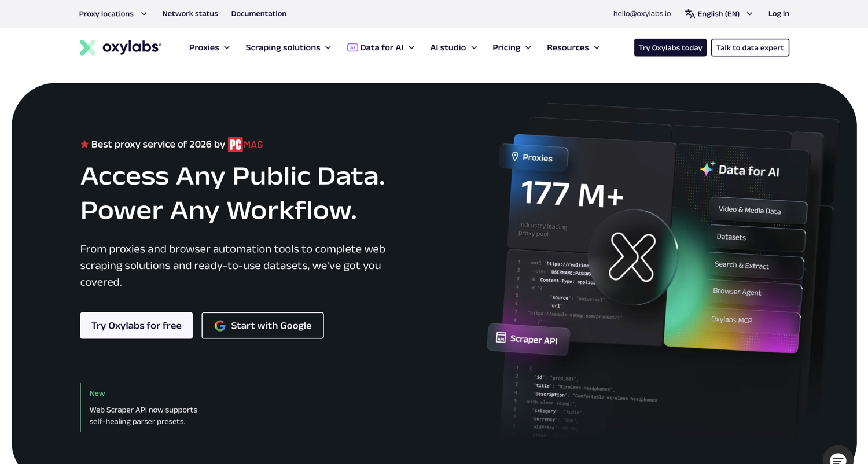Expand the Resources chevron
Screen dimensions: 868x464
[x=597, y=47]
